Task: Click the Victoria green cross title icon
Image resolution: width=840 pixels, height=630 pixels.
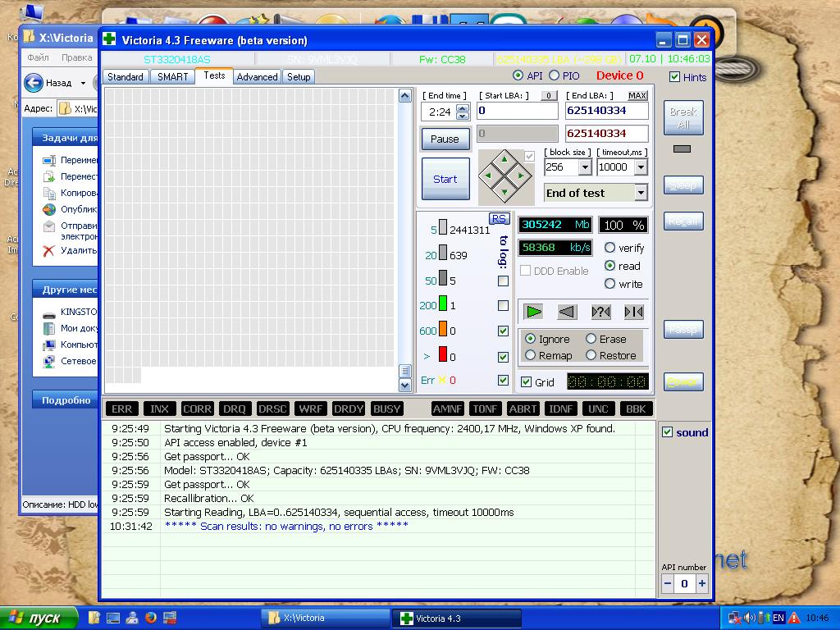Action: click(109, 39)
